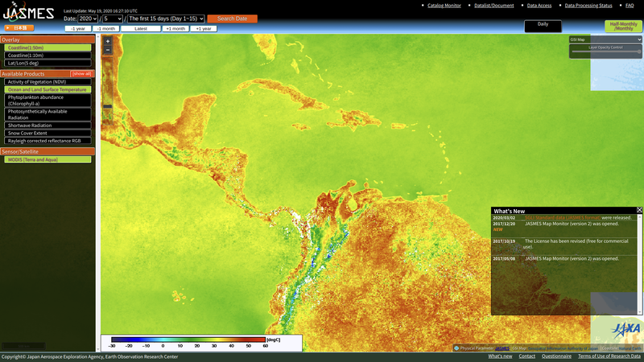The width and height of the screenshot is (644, 362).
Task: Zoom out of the map with minus button
Action: [x=108, y=50]
